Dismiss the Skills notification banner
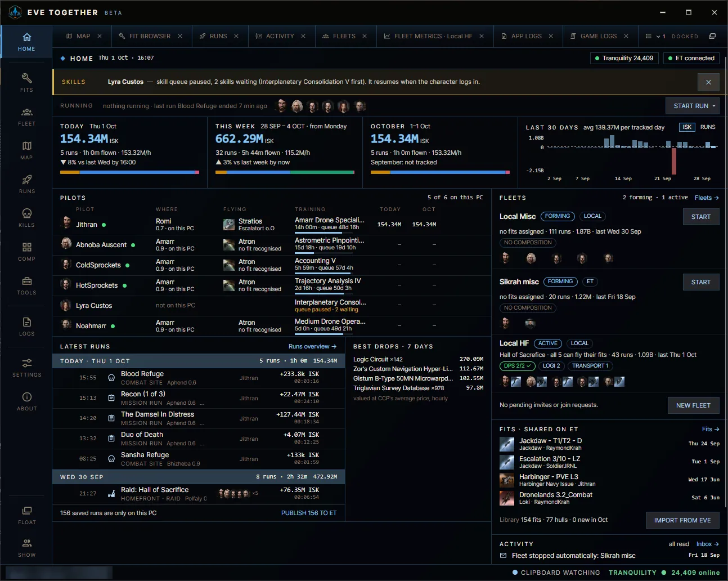The width and height of the screenshot is (728, 581). click(708, 82)
